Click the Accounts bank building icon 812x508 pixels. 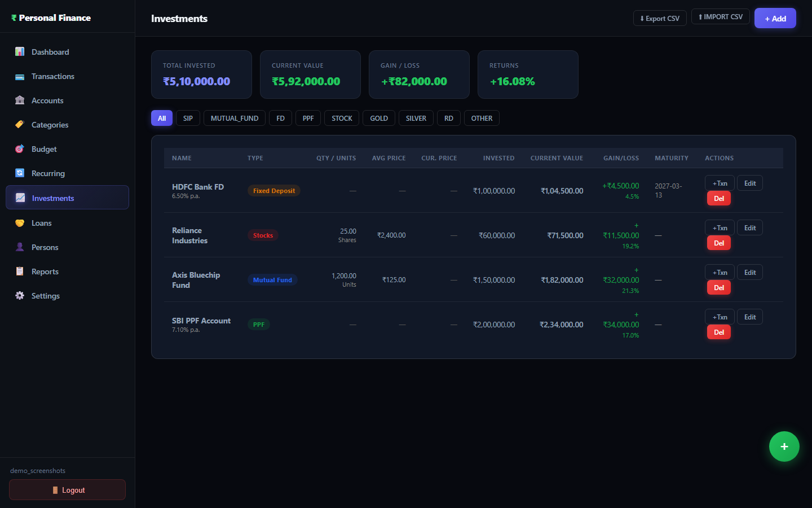[20, 100]
